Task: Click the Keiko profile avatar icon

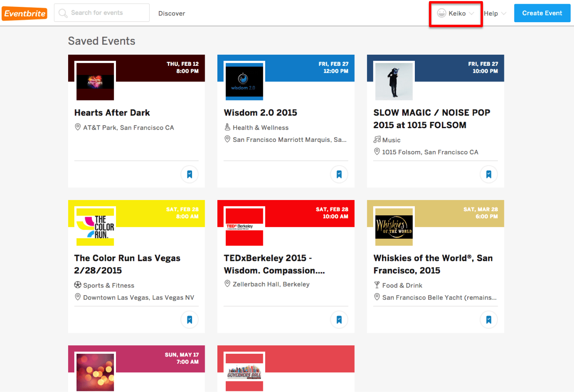Action: tap(442, 13)
